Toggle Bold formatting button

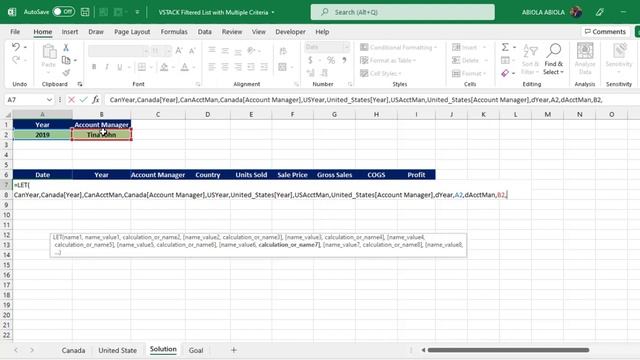click(94, 67)
